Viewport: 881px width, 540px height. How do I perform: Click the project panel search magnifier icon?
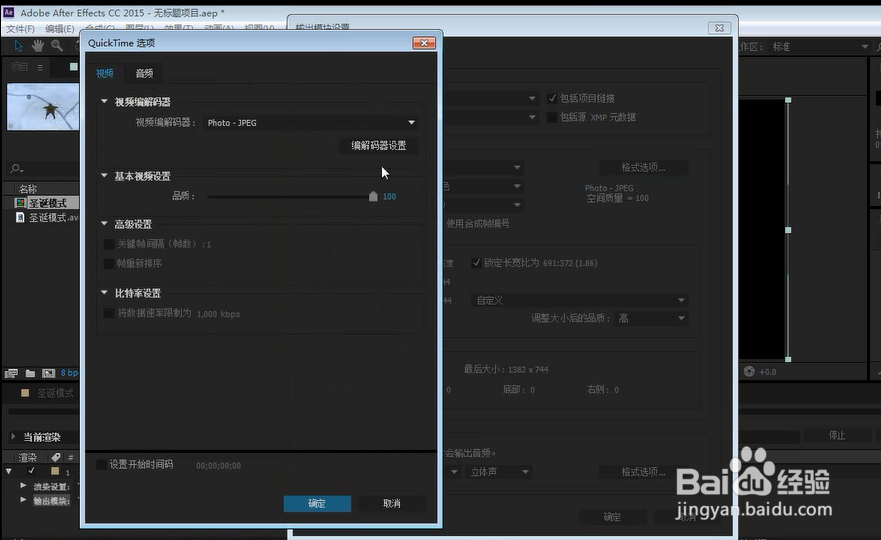pyautogui.click(x=16, y=168)
